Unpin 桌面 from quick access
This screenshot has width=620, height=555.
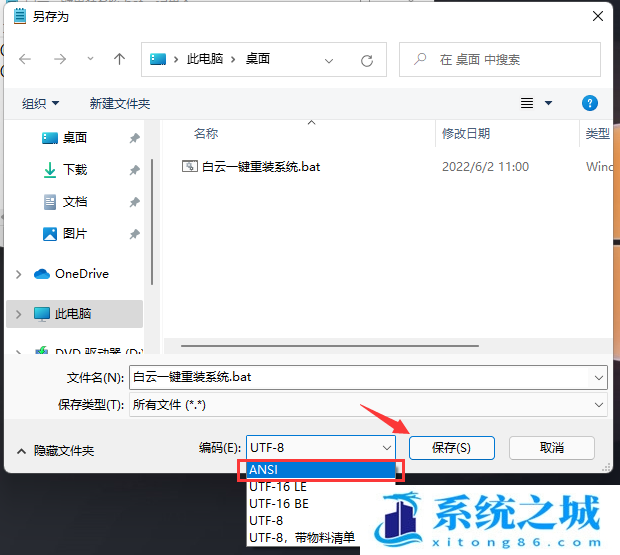tap(134, 138)
